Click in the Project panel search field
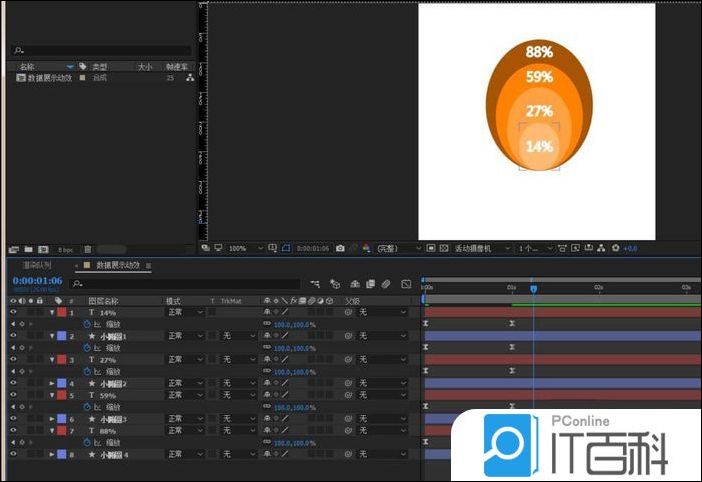The width and height of the screenshot is (702, 482). [101, 50]
